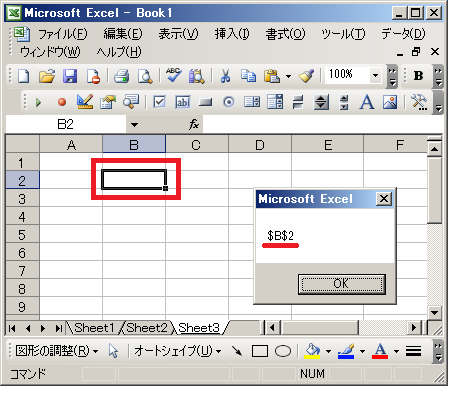Insert a Scroll Bar control
Viewport: 453px width, 393px height.
tap(344, 102)
